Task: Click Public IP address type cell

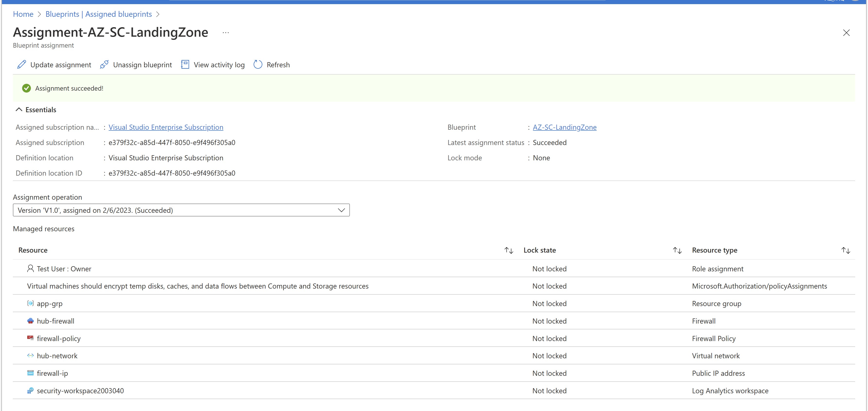Action: 718,373
